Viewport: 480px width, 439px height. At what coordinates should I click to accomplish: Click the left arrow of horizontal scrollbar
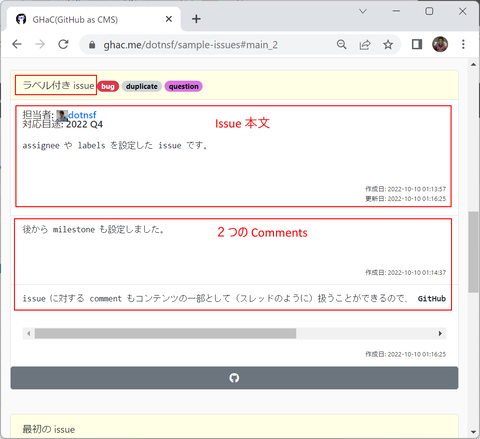point(29,333)
